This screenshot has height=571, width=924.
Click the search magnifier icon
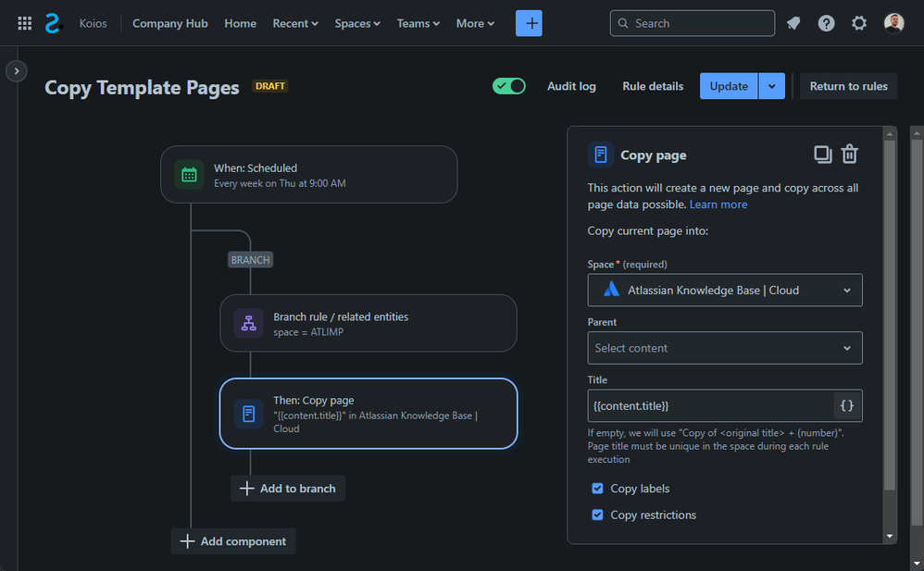click(623, 23)
